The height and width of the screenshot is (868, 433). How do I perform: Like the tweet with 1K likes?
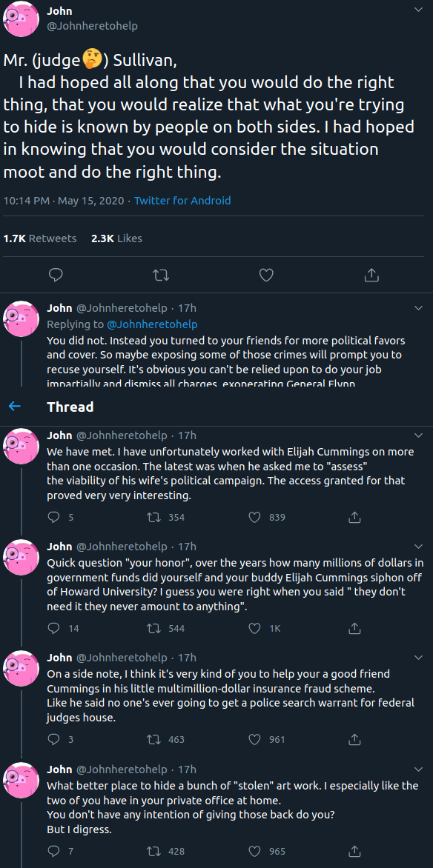254,628
